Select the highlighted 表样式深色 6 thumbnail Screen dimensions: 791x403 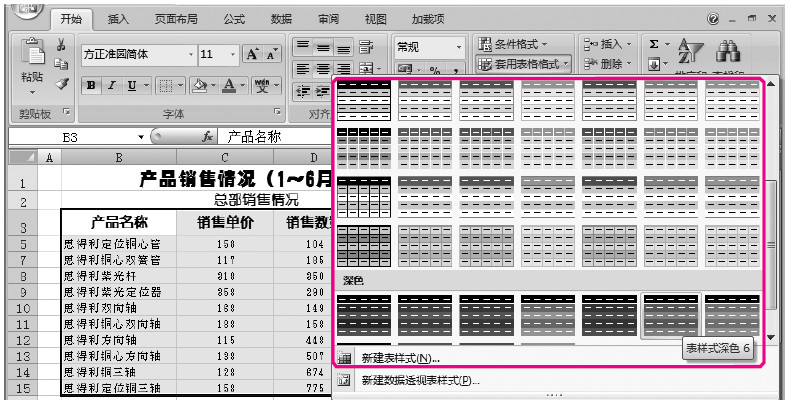click(x=670, y=315)
